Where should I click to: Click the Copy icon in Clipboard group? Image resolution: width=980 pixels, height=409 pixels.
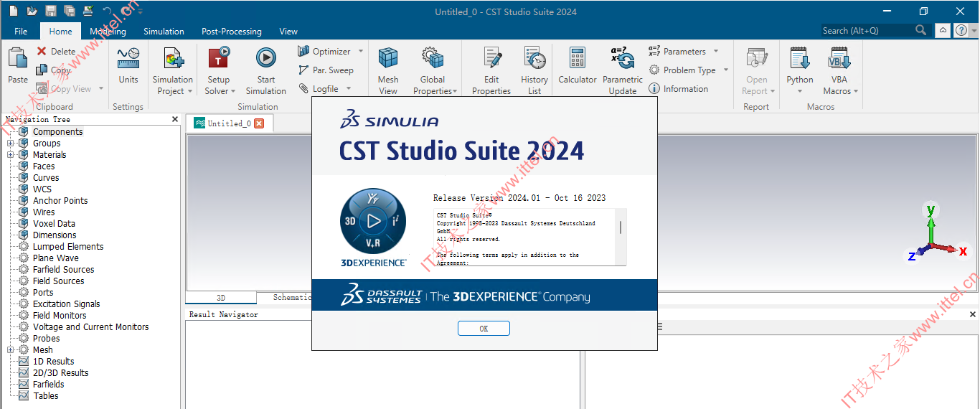coord(42,70)
